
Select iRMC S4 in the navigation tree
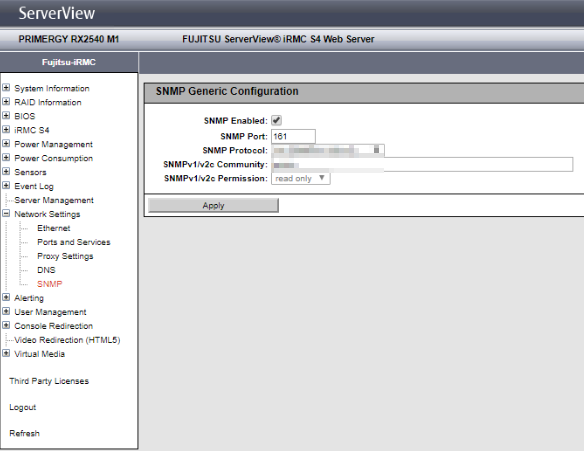pos(32,130)
